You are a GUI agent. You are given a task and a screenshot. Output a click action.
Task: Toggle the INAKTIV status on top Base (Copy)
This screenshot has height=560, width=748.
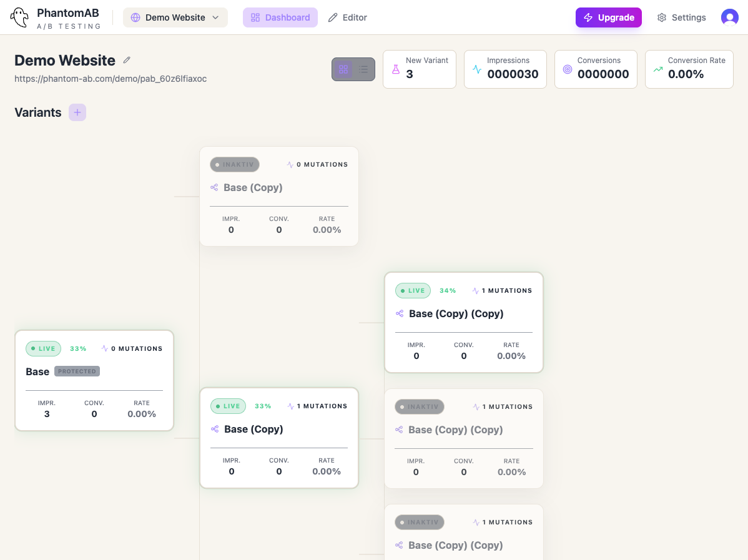[x=235, y=165]
